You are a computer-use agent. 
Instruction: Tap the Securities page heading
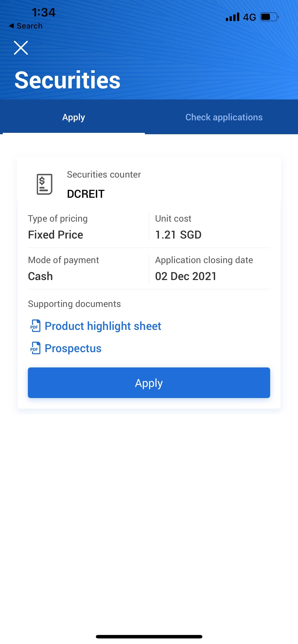68,80
